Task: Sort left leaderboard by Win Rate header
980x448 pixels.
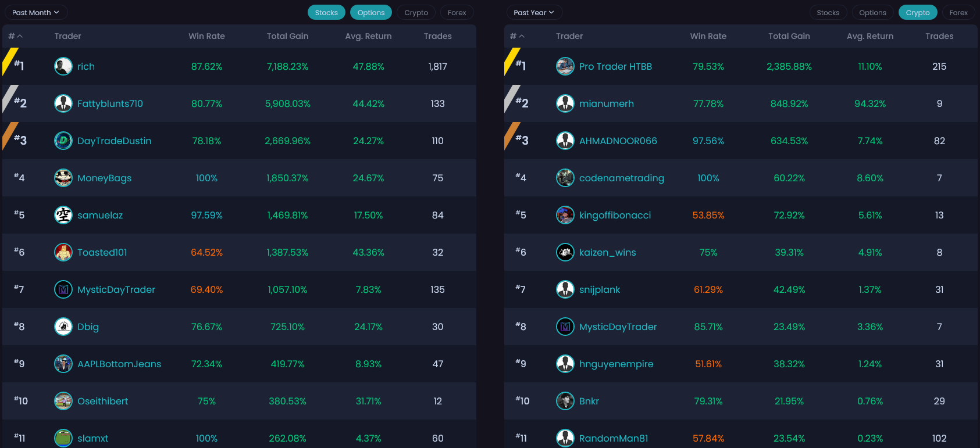Action: 206,36
